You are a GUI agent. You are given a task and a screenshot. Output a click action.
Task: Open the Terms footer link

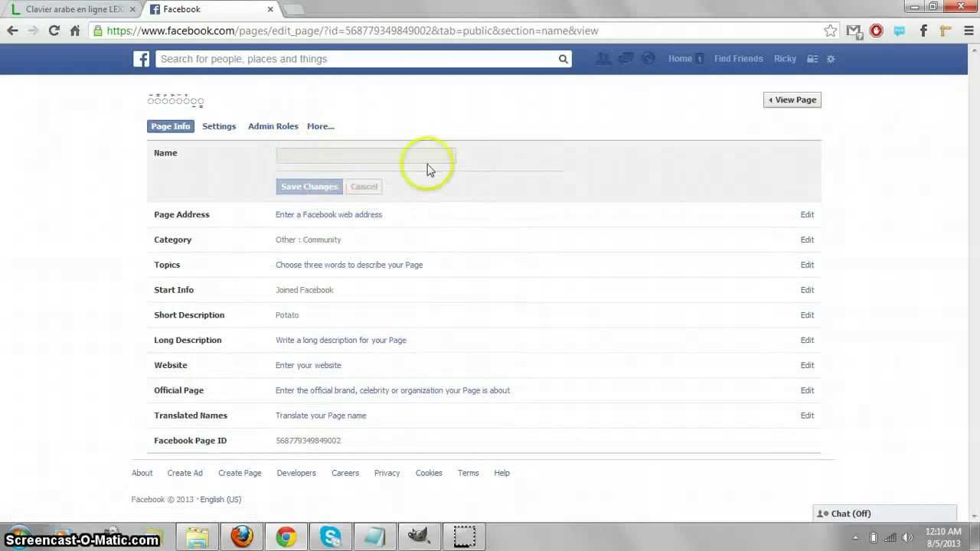tap(468, 473)
